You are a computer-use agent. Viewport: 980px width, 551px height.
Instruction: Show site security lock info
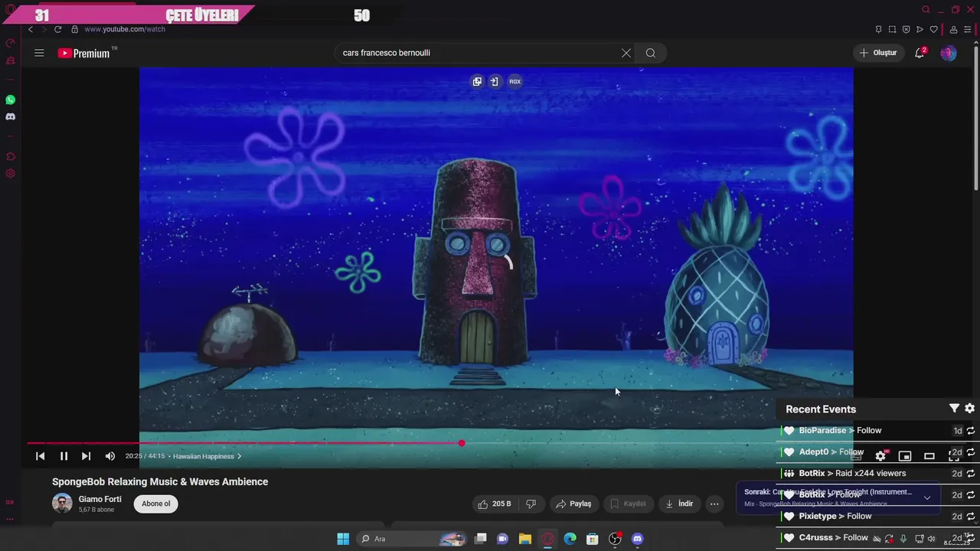pyautogui.click(x=74, y=29)
